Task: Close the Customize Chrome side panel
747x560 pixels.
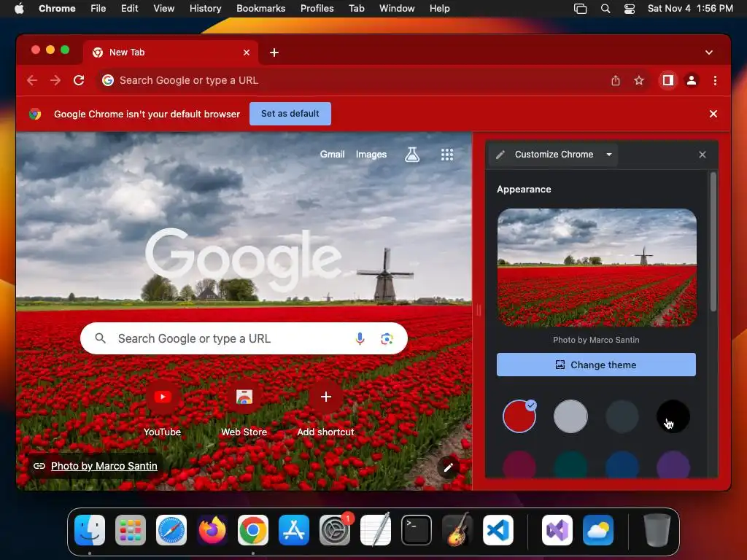Action: (x=703, y=155)
